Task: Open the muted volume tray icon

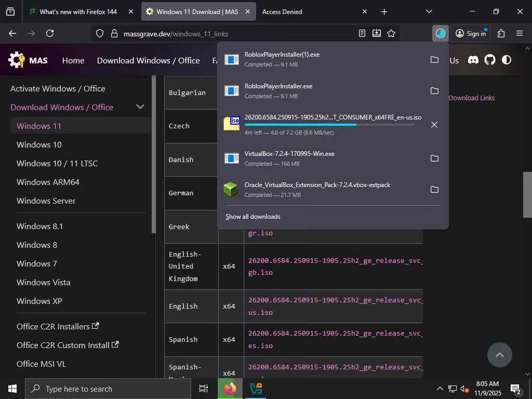Action: 464,389
